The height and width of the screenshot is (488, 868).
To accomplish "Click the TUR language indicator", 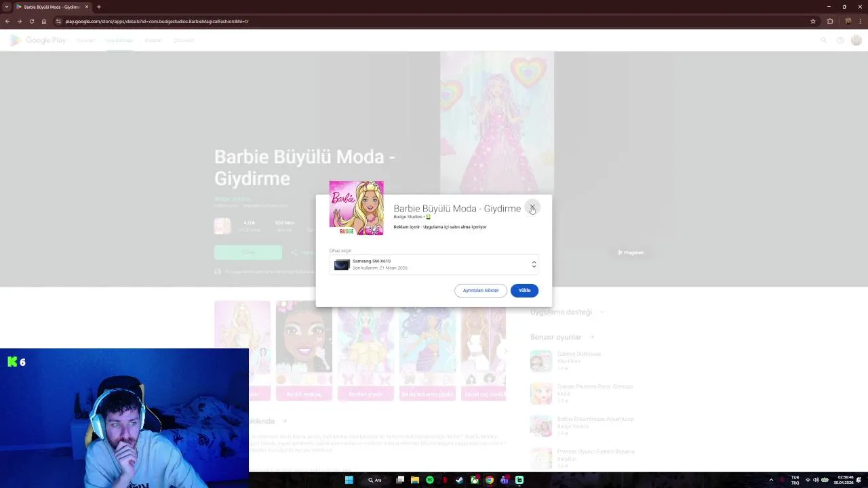I will coord(795,480).
